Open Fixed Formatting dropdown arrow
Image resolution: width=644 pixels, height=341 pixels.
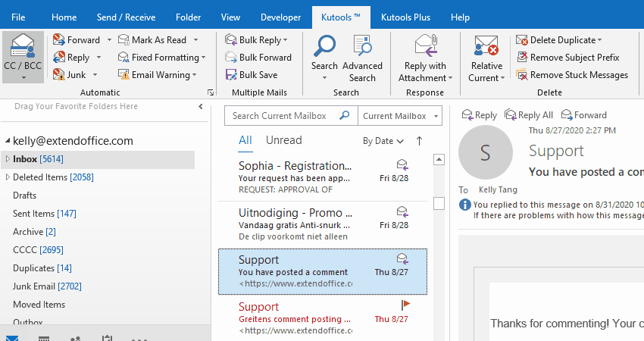(203, 58)
